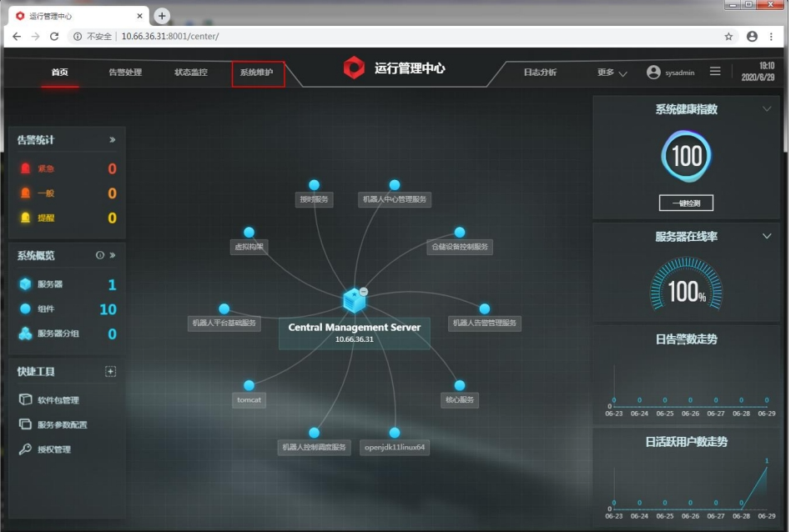The image size is (791, 532).
Task: Expand the 系统概览 panel double arrows
Action: pos(112,255)
